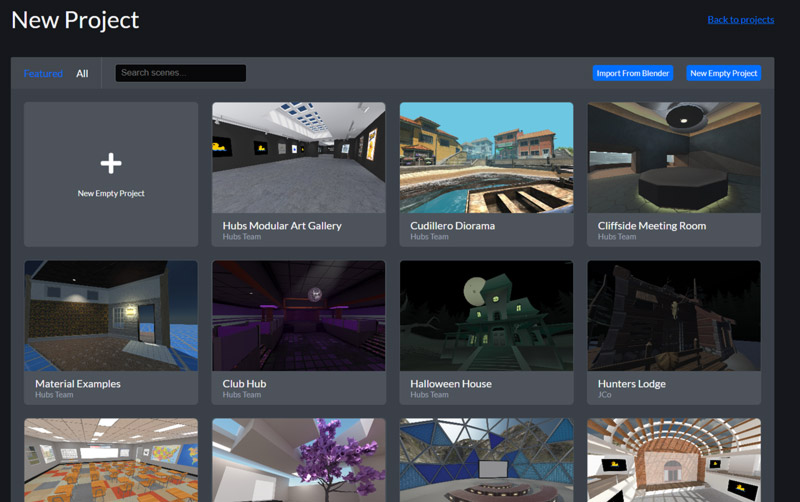Open the Club Hub scene thumbnail
800x502 pixels.
[x=298, y=316]
